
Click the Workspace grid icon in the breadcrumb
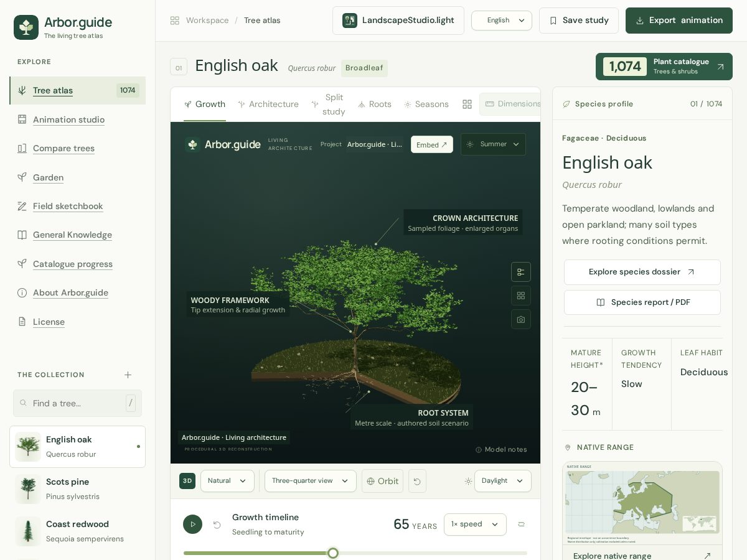click(175, 21)
